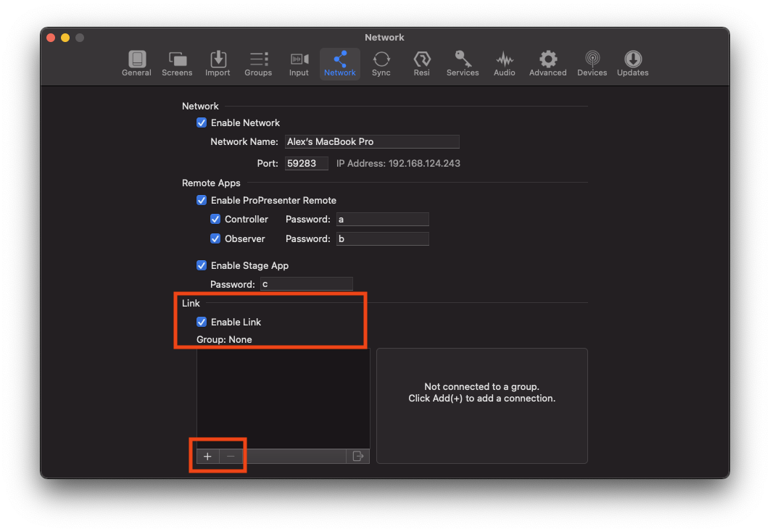
Task: Click the Network Name text field
Action: click(372, 142)
